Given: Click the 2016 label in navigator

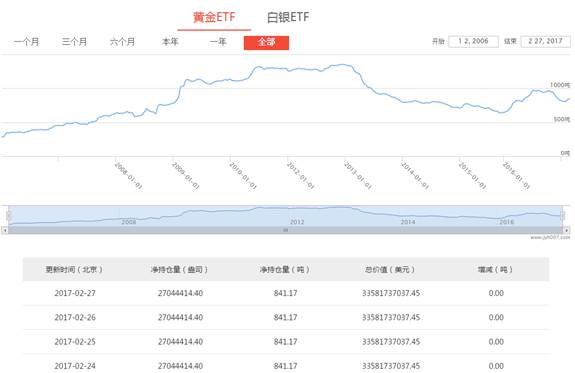Looking at the screenshot, I should click(x=506, y=222).
